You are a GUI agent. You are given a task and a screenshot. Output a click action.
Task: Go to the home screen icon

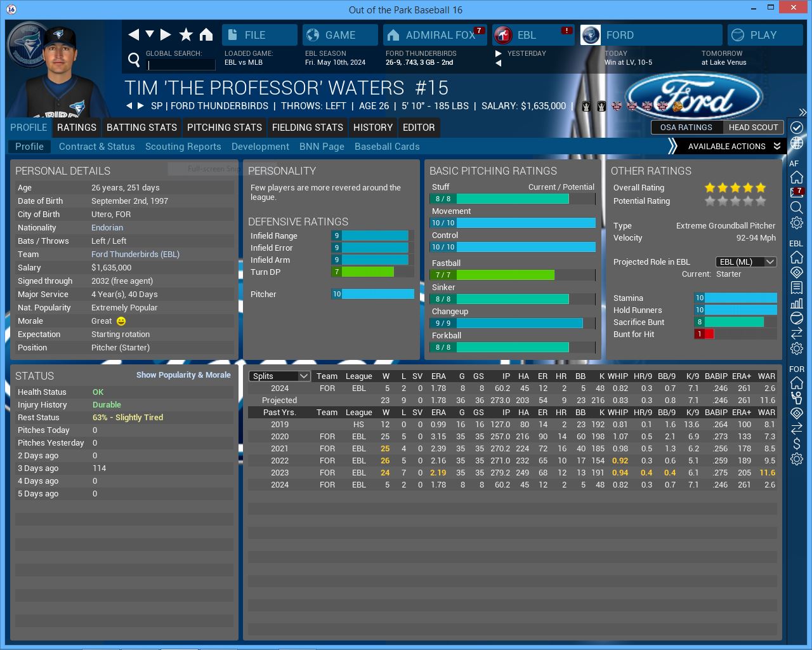pyautogui.click(x=206, y=35)
